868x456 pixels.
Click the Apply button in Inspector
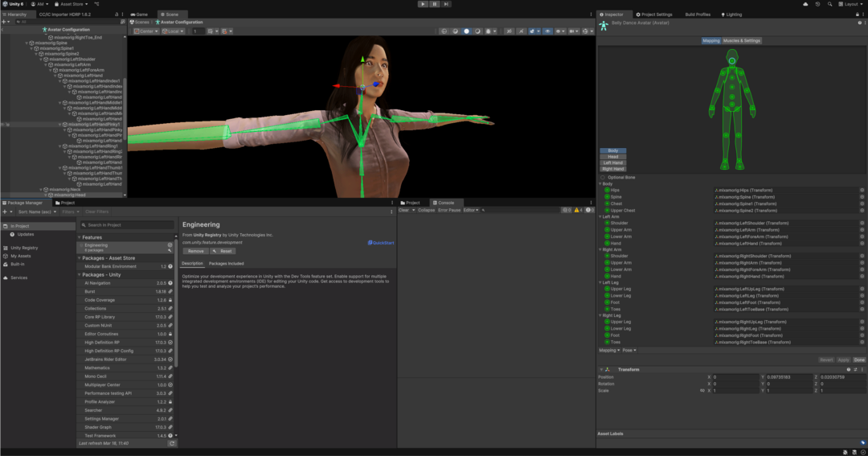[843, 360]
